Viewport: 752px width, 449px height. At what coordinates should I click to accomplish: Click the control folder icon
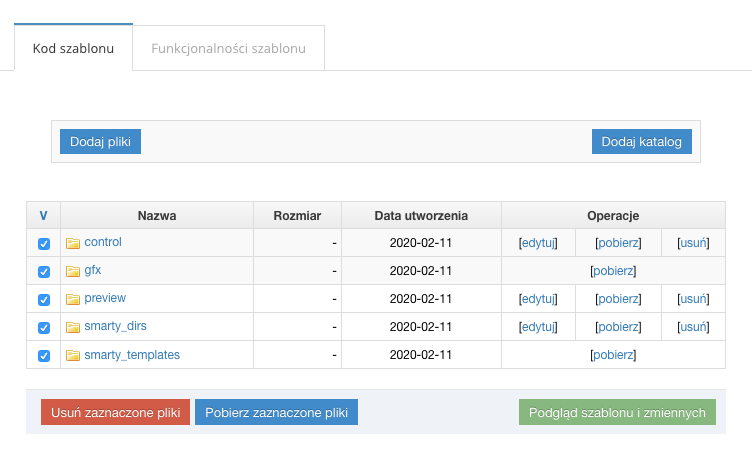pyautogui.click(x=73, y=243)
